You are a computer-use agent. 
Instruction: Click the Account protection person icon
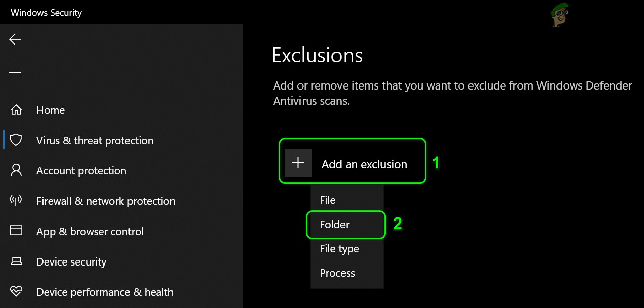pos(16,170)
